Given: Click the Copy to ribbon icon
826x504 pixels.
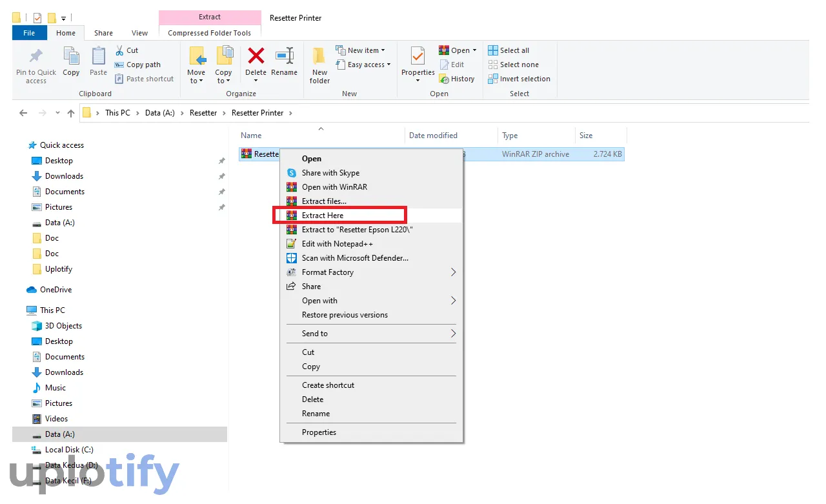Looking at the screenshot, I should (x=224, y=56).
